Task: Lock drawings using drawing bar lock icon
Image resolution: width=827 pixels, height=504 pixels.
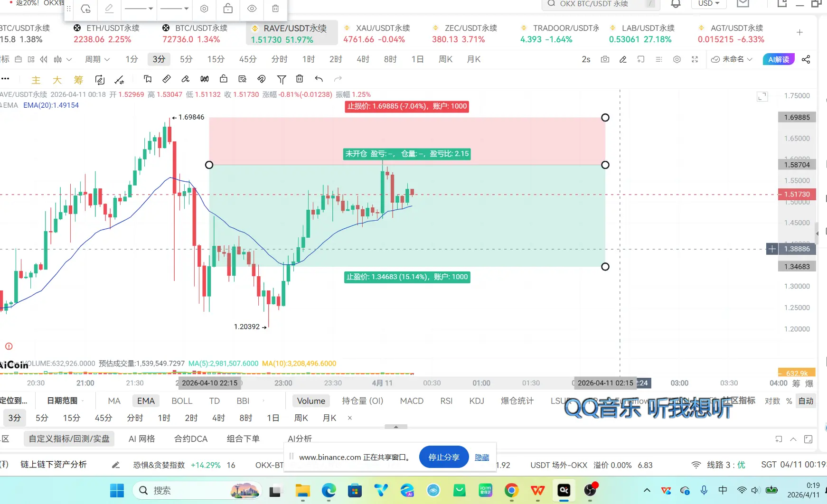Action: point(224,79)
